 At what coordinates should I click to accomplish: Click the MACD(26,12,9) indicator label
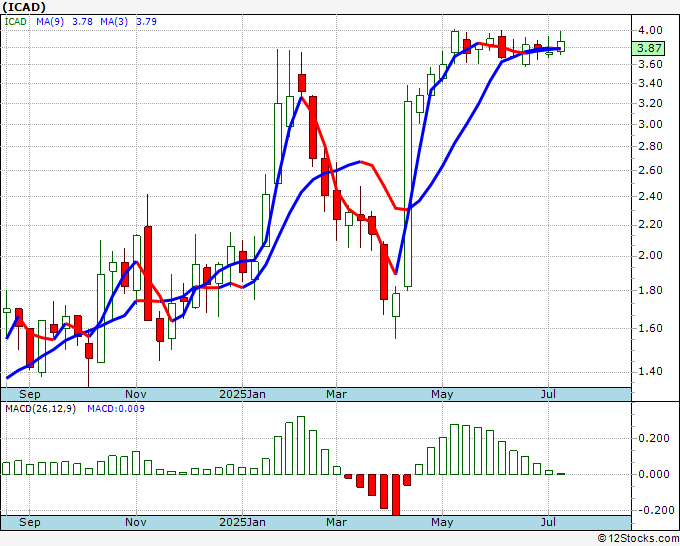click(x=40, y=409)
